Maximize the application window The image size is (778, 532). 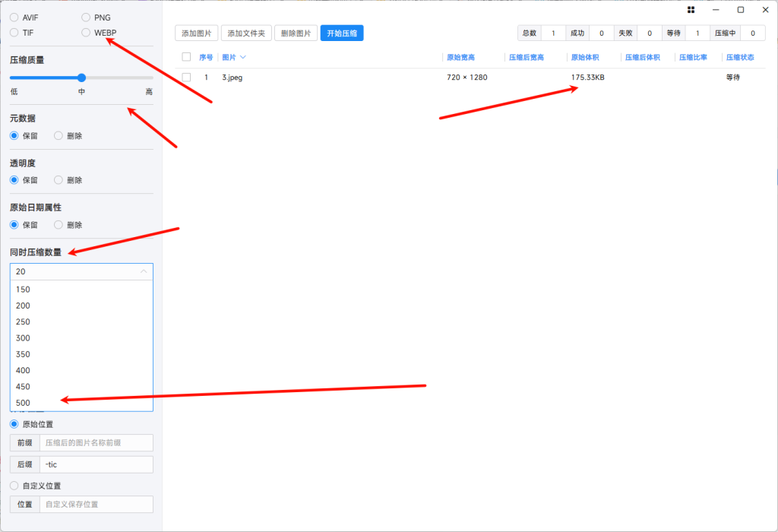741,10
